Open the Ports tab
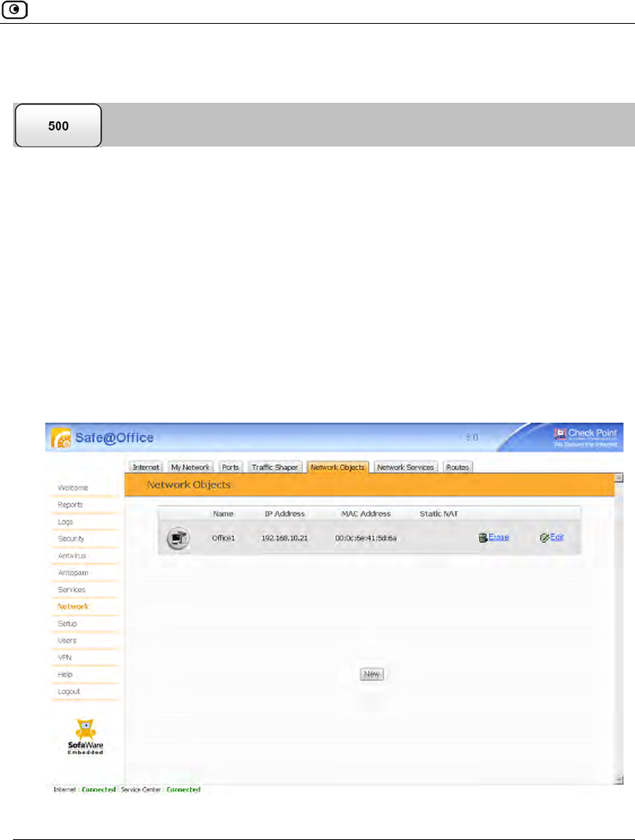The image size is (635, 840). click(230, 467)
